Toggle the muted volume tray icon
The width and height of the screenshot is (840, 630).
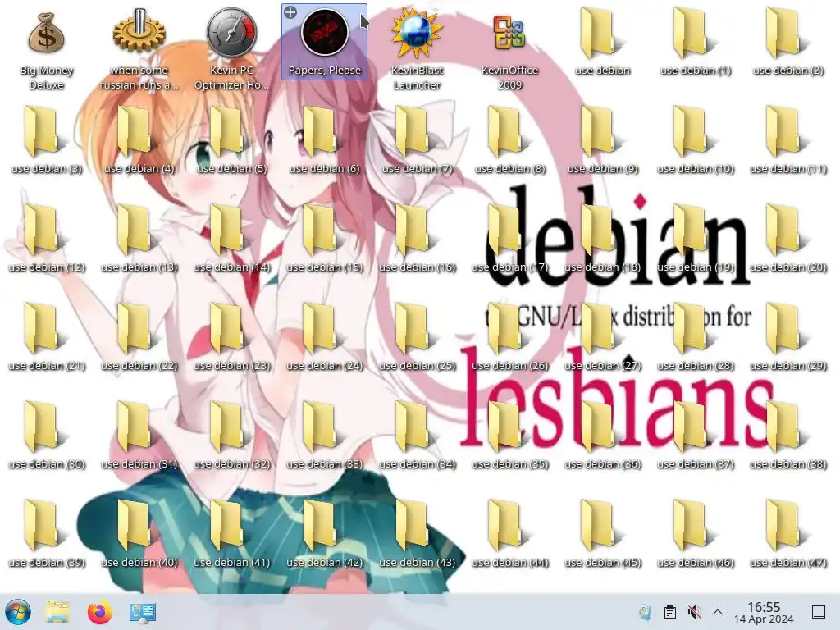click(x=694, y=612)
